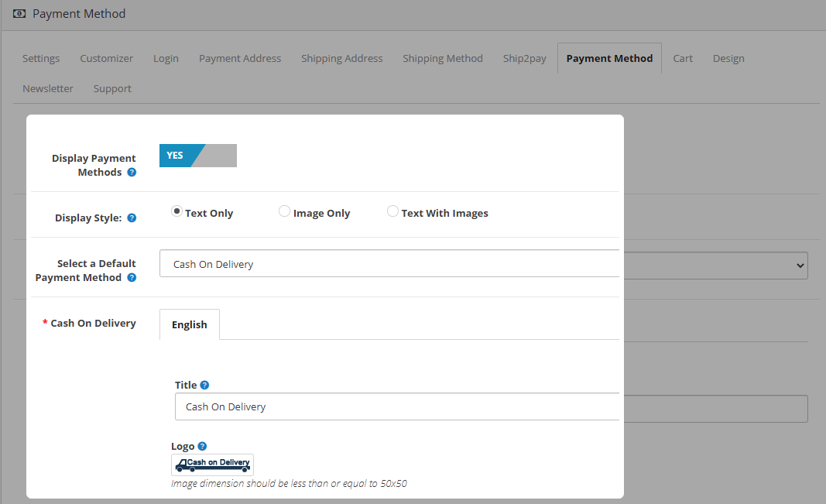
Task: Select Text With Images radio option
Action: point(392,211)
